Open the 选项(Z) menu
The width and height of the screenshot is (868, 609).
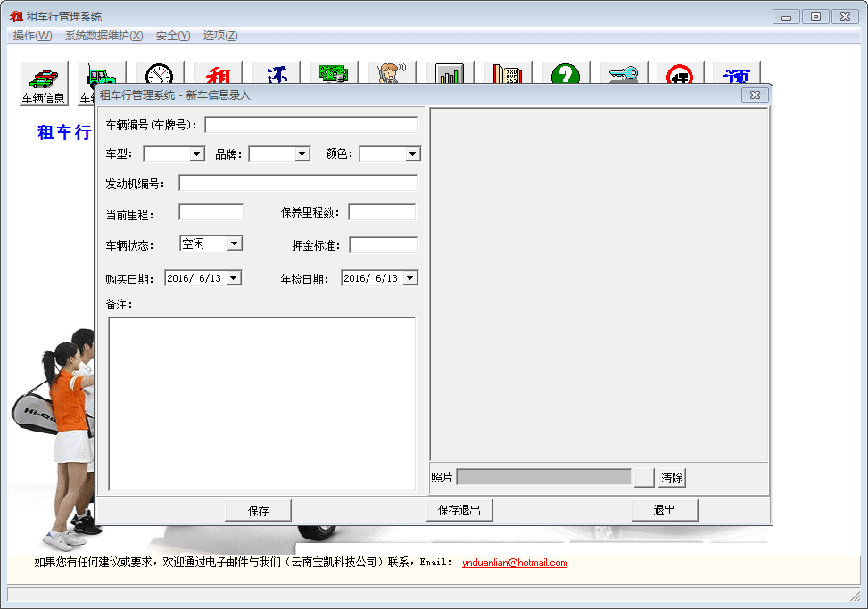(x=220, y=36)
